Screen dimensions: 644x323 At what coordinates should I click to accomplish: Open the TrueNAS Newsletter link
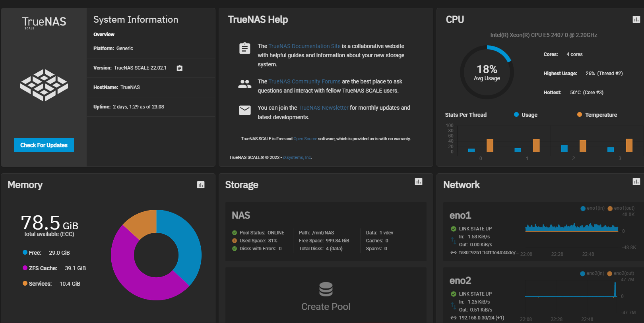[x=323, y=108]
